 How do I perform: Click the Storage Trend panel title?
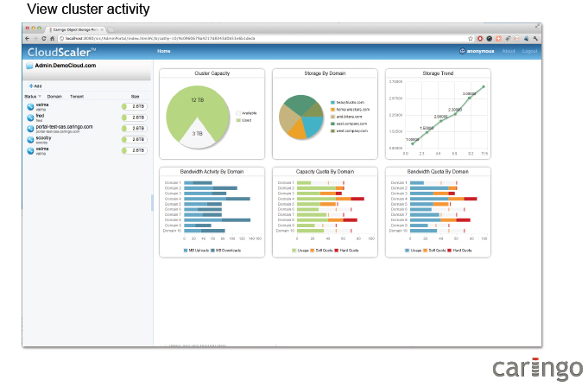click(x=438, y=73)
